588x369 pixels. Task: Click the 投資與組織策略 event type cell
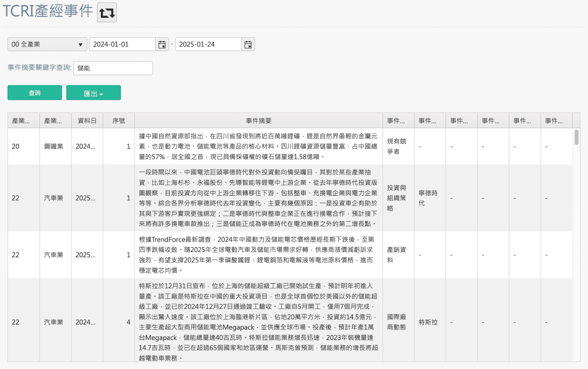(x=397, y=198)
